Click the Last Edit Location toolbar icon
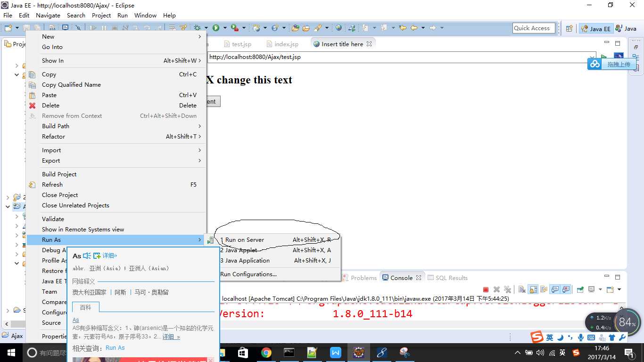The height and width of the screenshot is (362, 644). [403, 28]
